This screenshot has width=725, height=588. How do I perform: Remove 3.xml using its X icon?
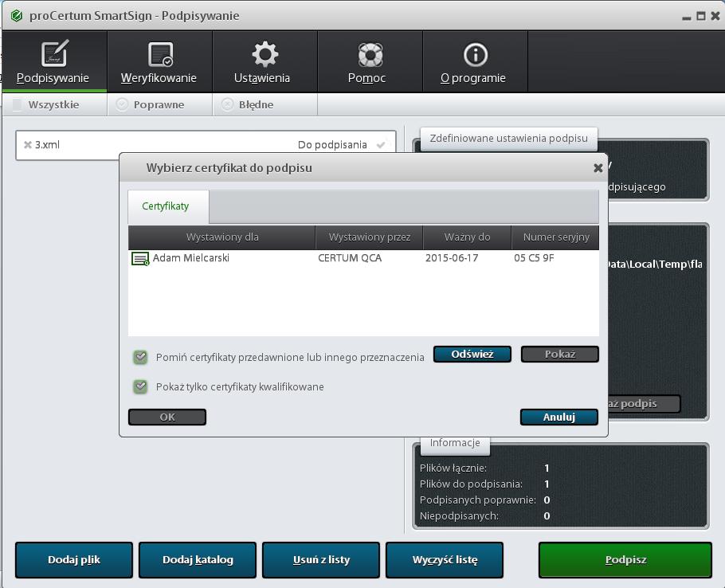[27, 145]
